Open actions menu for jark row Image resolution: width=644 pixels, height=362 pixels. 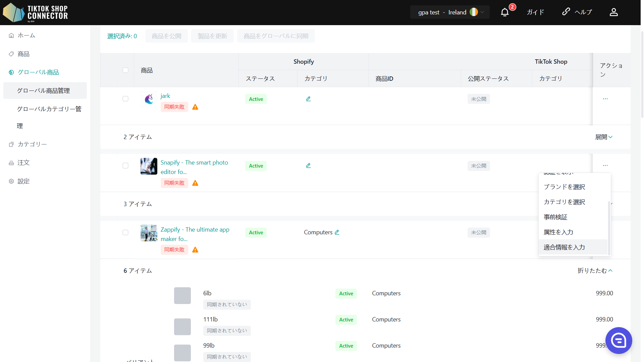[605, 99]
